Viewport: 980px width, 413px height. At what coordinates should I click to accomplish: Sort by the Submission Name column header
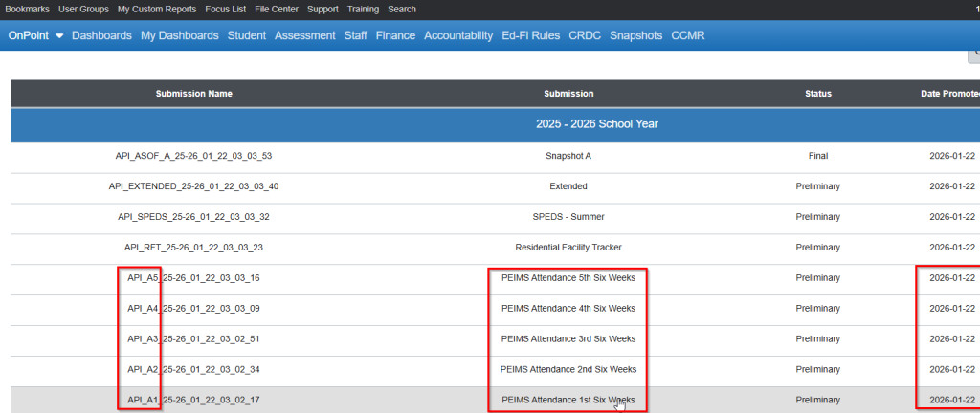tap(193, 94)
